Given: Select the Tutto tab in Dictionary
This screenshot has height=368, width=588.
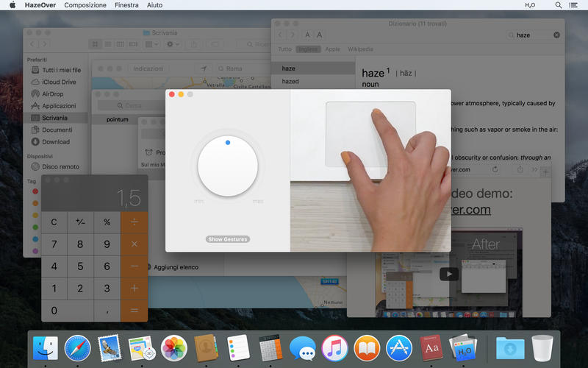Looking at the screenshot, I should [284, 49].
